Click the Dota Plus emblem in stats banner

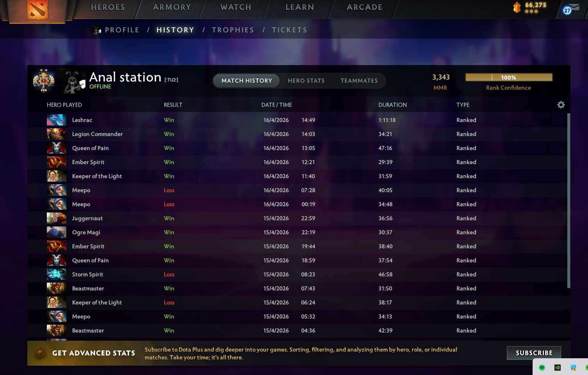coord(40,353)
